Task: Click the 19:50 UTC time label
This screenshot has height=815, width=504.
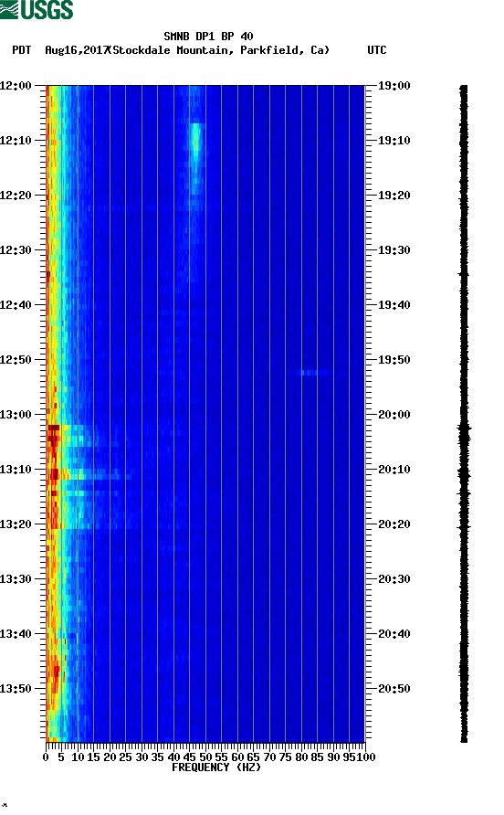Action: pos(394,360)
